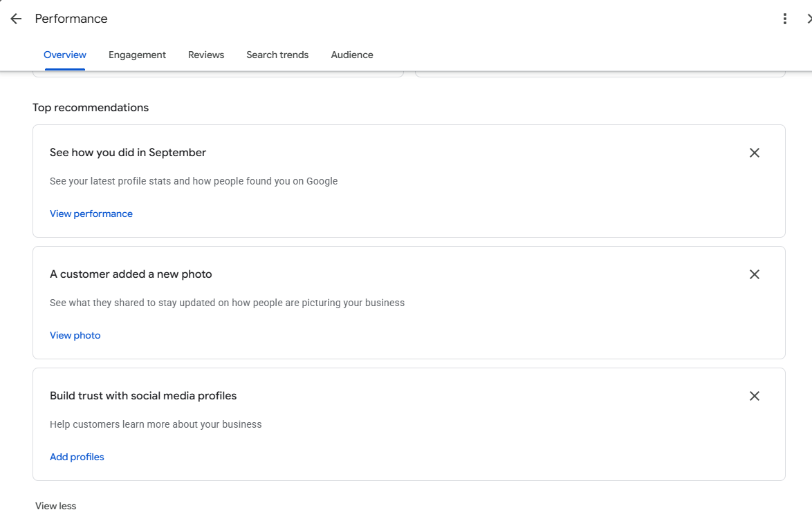Image resolution: width=812 pixels, height=530 pixels.
Task: Click the View performance link
Action: point(91,214)
